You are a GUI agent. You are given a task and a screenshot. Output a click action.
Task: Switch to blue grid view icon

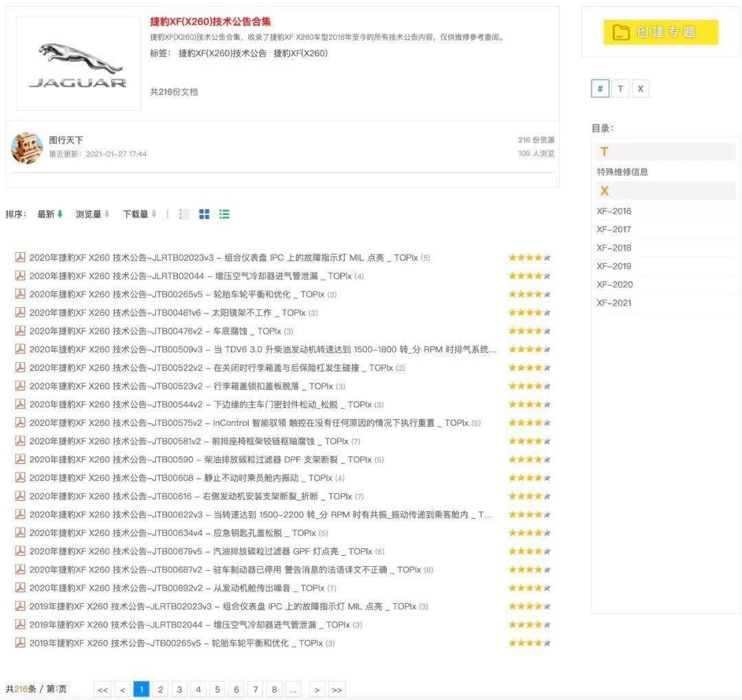(204, 214)
